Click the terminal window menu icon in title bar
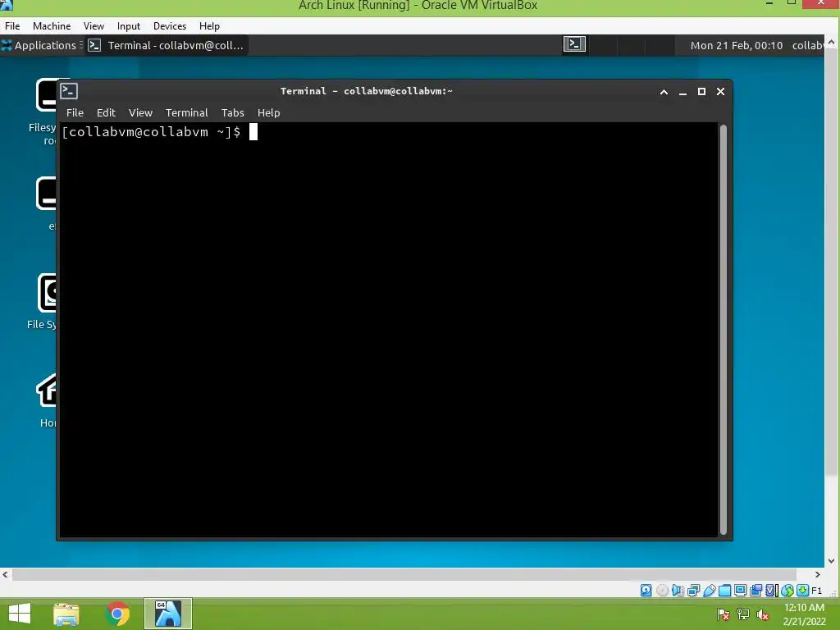The width and height of the screenshot is (840, 630). (69, 91)
